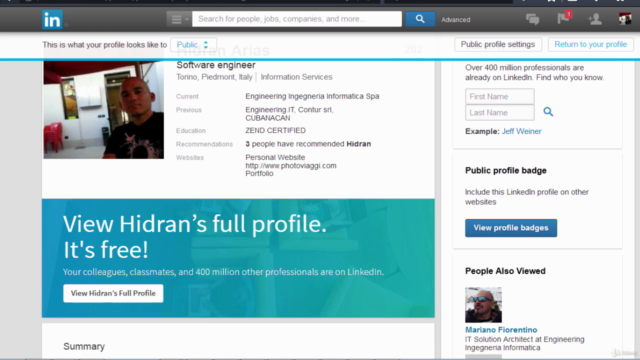Screen dimensions: 640x360
Task: Click the Summary section heading
Action: pyautogui.click(x=84, y=347)
